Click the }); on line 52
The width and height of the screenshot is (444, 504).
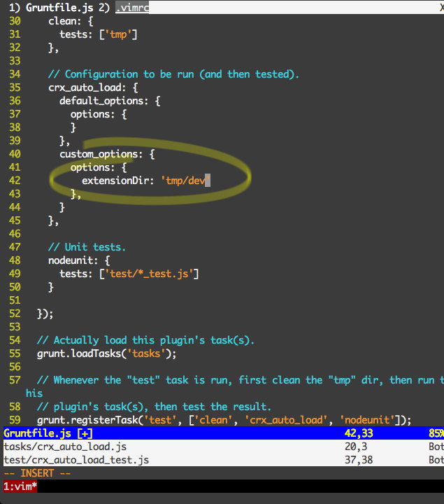(x=45, y=314)
